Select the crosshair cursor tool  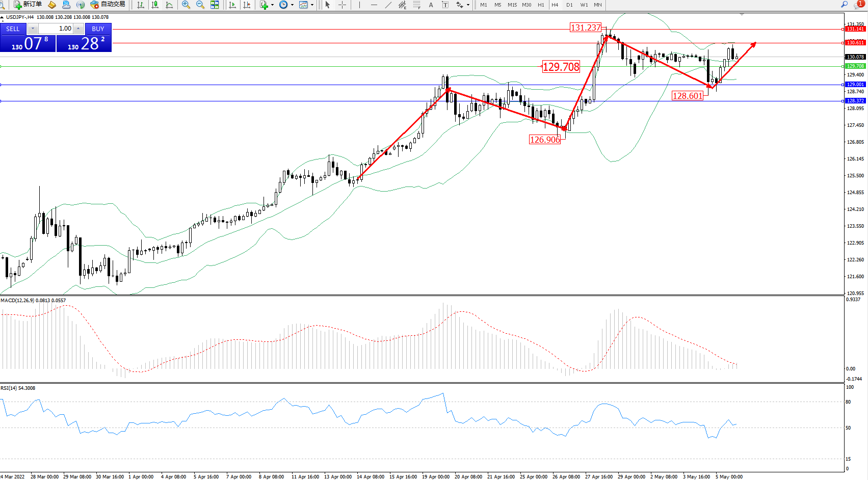point(342,5)
